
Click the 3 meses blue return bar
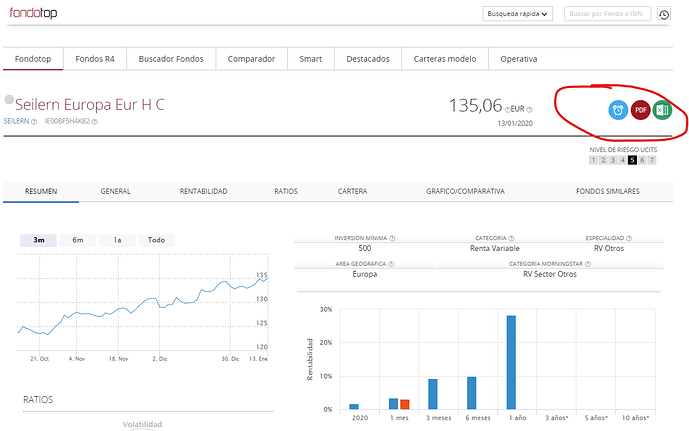(x=433, y=394)
